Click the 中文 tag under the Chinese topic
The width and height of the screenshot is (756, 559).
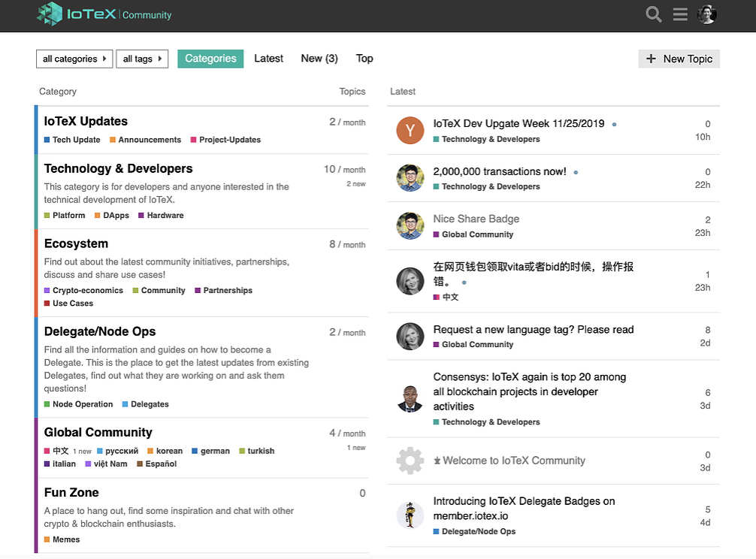pos(446,298)
